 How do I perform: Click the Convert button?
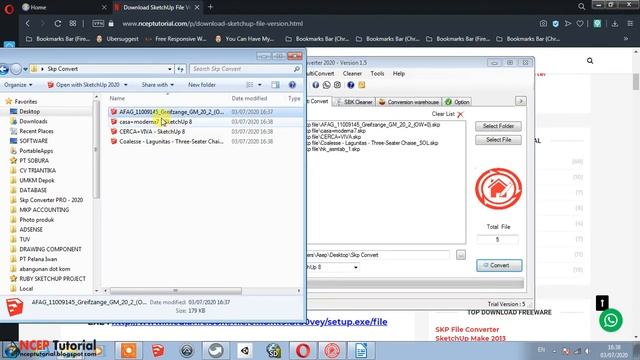pyautogui.click(x=499, y=265)
